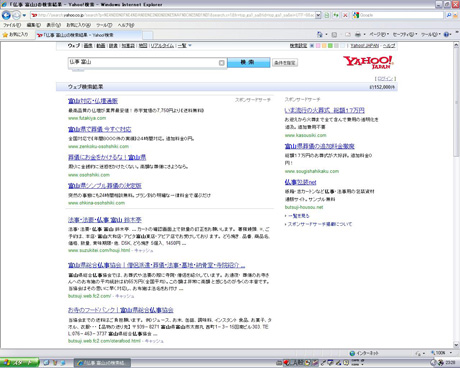This screenshot has height=368, width=460.
Task: Click the Read Mail envelope icon
Action: [348, 35]
